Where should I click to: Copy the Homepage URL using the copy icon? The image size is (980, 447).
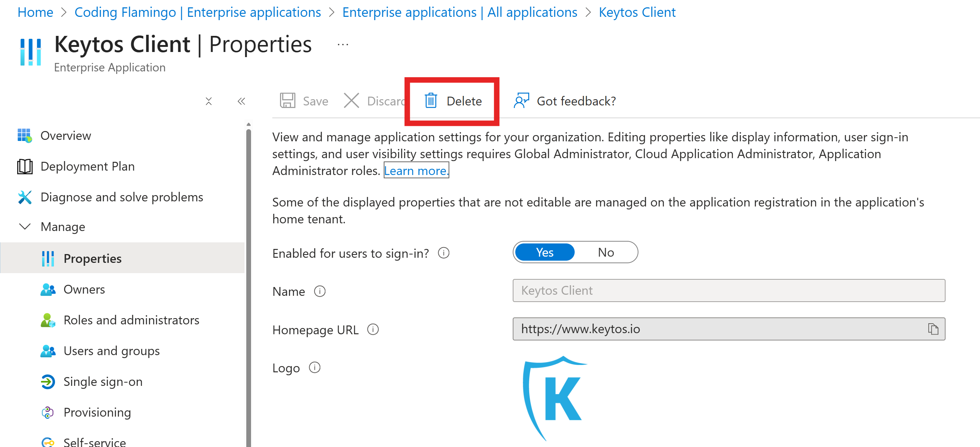(933, 329)
